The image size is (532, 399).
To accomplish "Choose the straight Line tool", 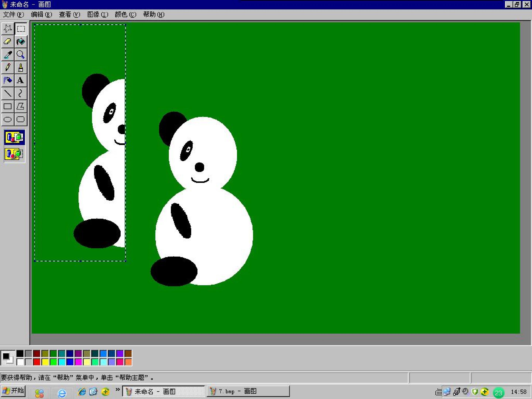I will coord(8,93).
